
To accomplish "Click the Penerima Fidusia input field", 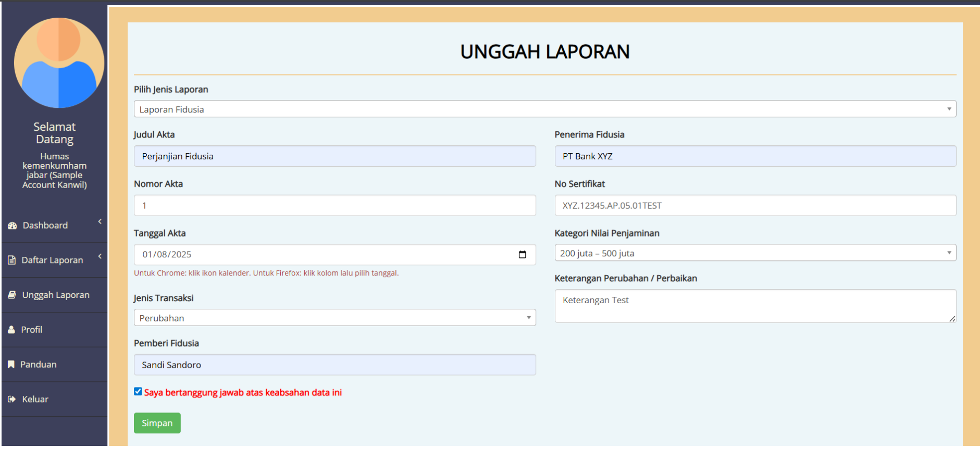I will 755,156.
